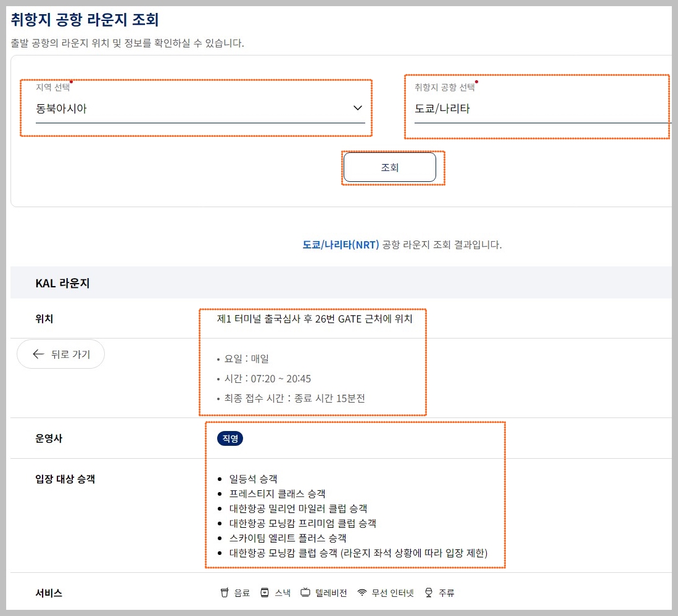This screenshot has height=616, width=678.
Task: Click the chevron arrow beside 동북아시아
Action: point(358,108)
